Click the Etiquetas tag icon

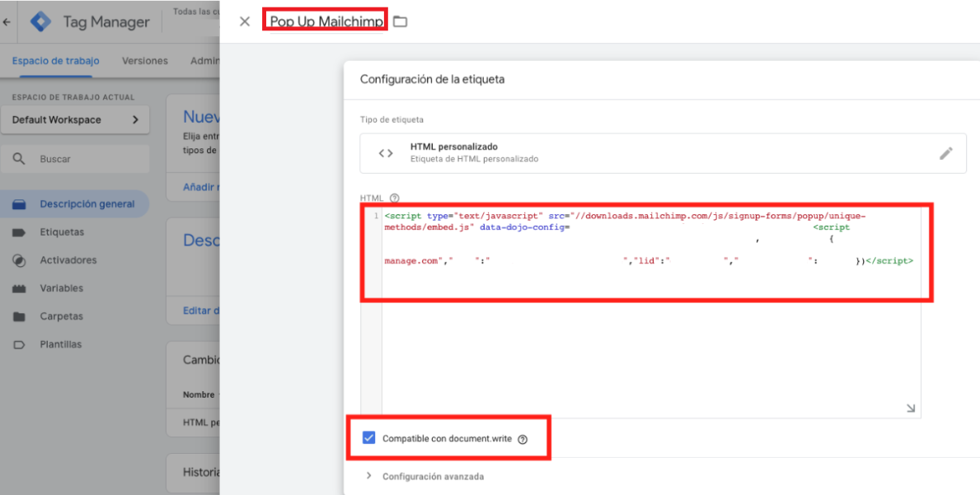point(20,232)
